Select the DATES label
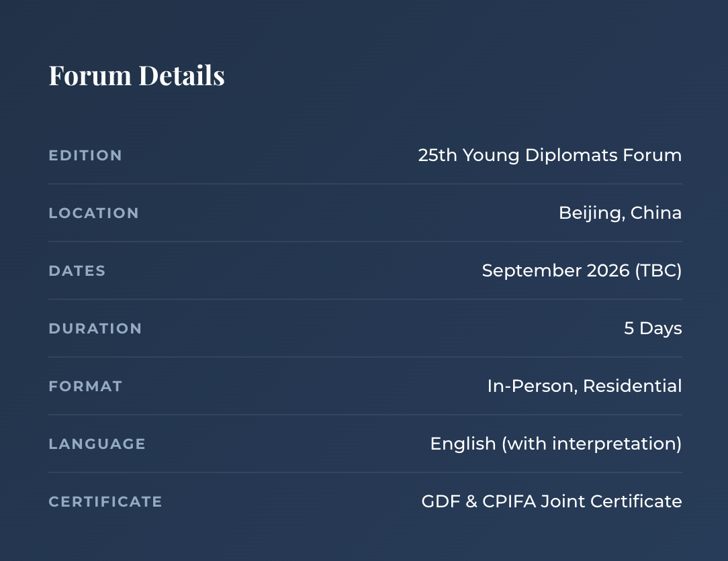This screenshot has width=728, height=561. [x=77, y=270]
